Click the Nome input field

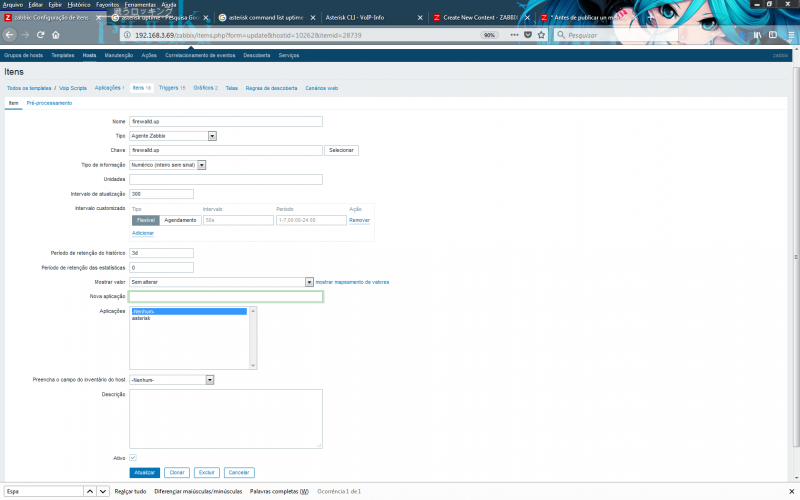[226, 121]
